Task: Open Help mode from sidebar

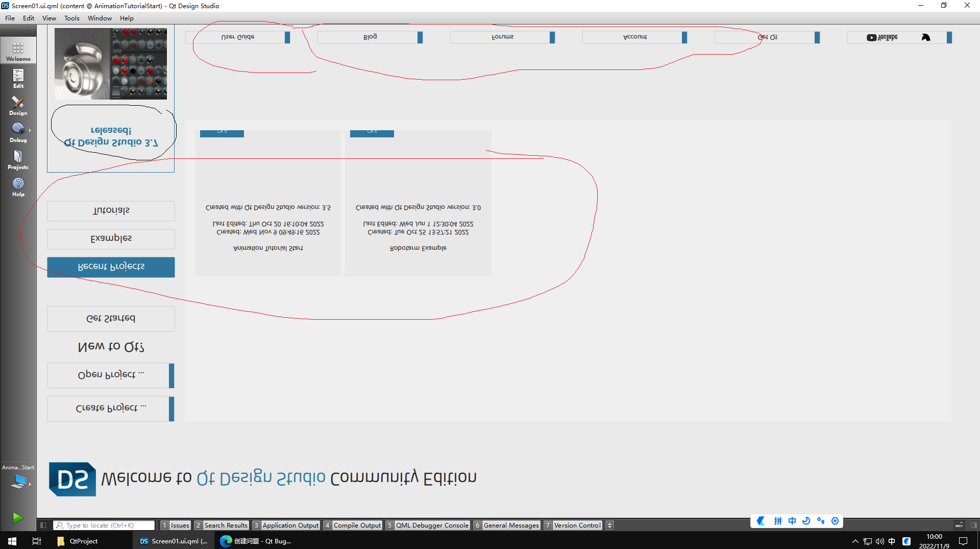Action: tap(18, 186)
